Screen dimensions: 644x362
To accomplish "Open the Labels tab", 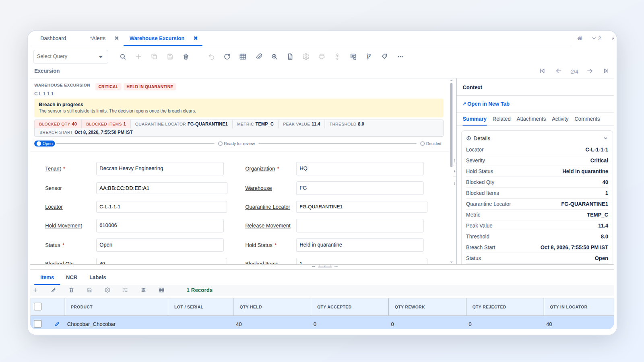I will [97, 277].
